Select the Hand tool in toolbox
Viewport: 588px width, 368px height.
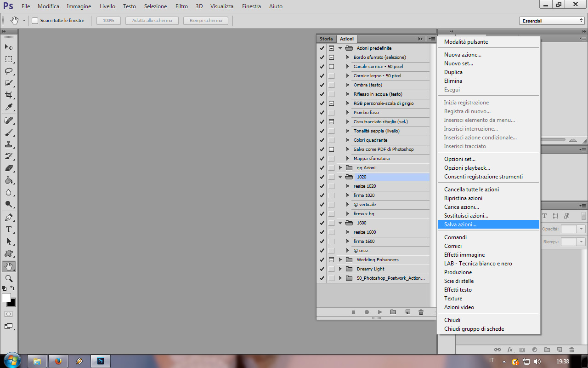(9, 267)
